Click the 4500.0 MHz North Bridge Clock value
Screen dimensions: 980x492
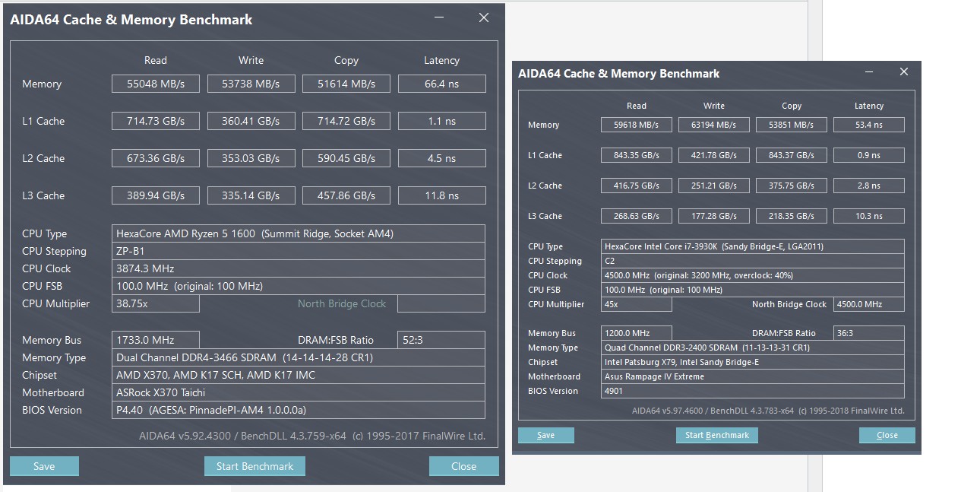(868, 304)
